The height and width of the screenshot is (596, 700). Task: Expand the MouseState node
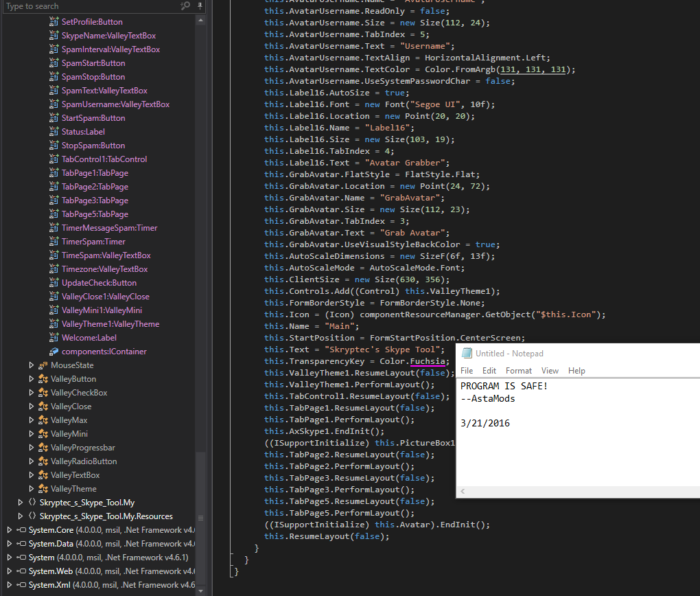pyautogui.click(x=32, y=365)
